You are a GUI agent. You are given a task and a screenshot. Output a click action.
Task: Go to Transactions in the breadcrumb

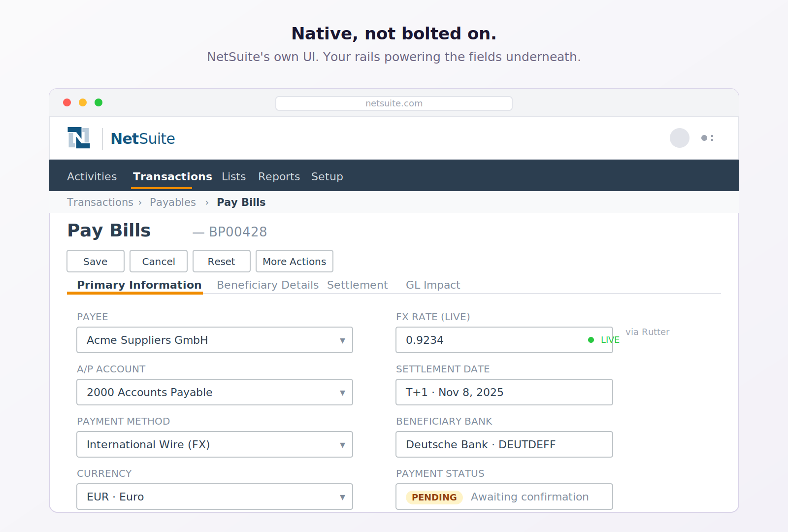[x=100, y=202]
